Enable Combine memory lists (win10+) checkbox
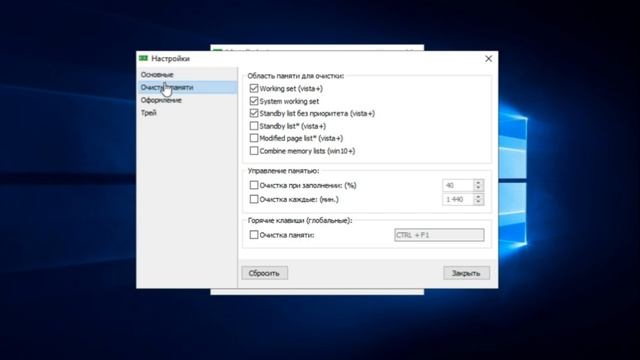The image size is (640, 360). coord(254,151)
